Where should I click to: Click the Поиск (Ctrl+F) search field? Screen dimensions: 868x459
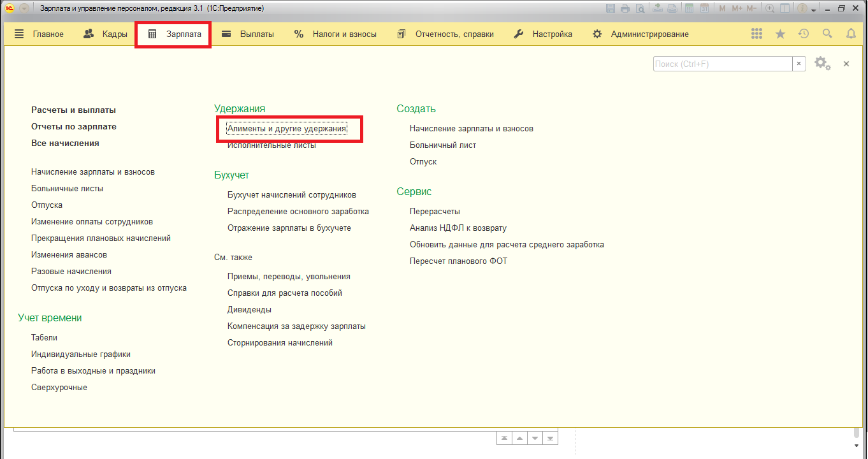[723, 64]
